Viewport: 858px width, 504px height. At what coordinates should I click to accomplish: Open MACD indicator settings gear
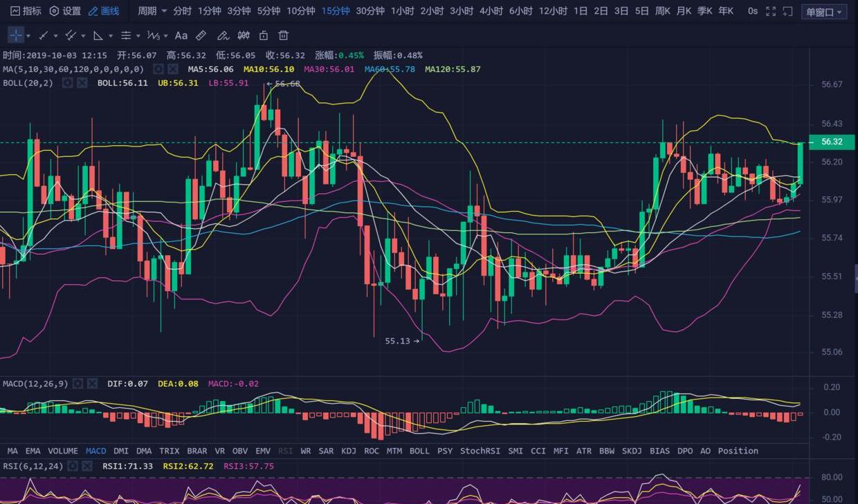[78, 383]
